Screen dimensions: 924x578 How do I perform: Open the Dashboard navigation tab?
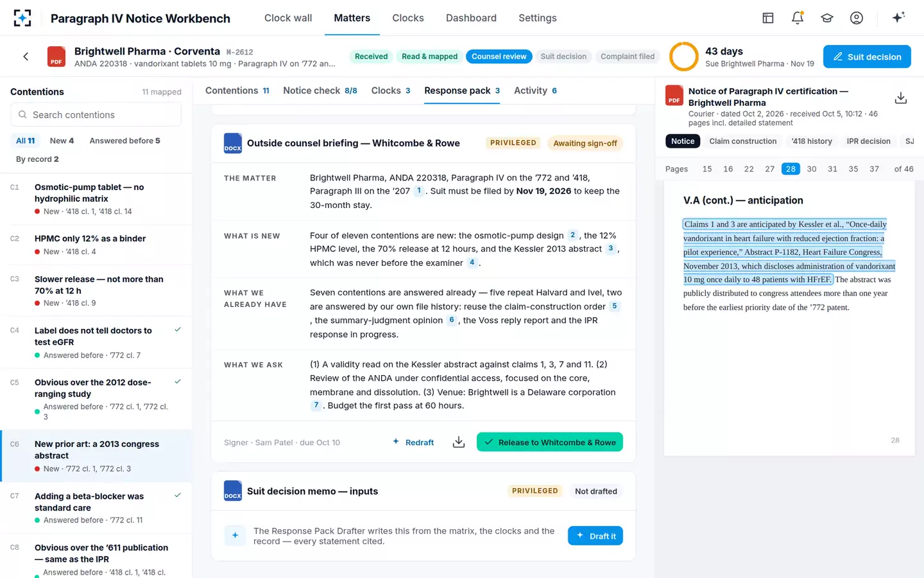(x=471, y=18)
